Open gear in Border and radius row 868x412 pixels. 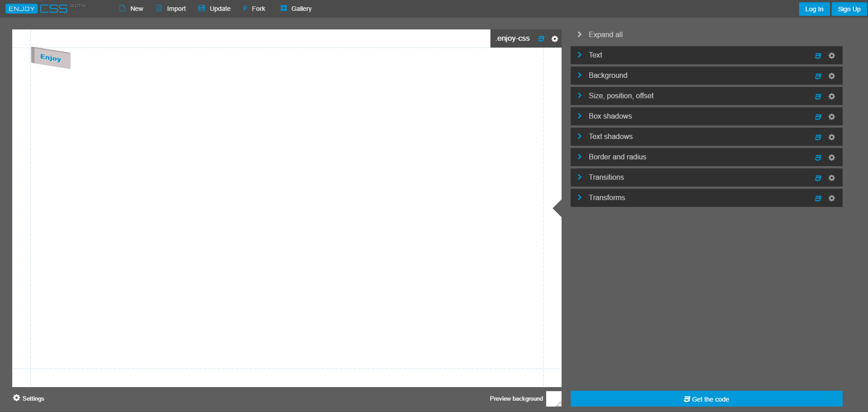point(832,158)
